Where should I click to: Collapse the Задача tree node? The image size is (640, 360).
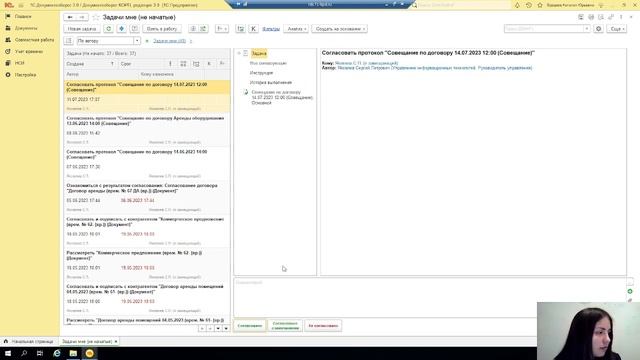click(x=239, y=53)
